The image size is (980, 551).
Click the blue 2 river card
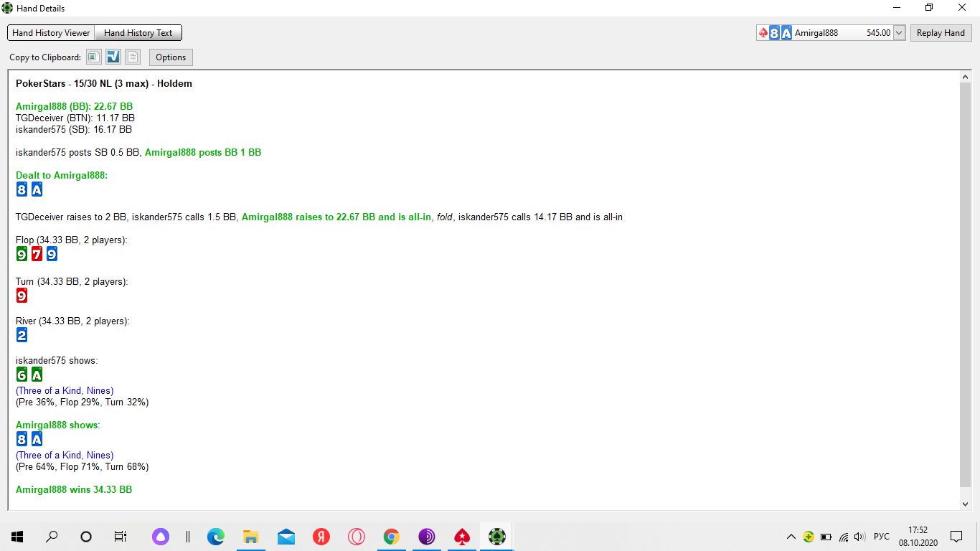pos(22,335)
